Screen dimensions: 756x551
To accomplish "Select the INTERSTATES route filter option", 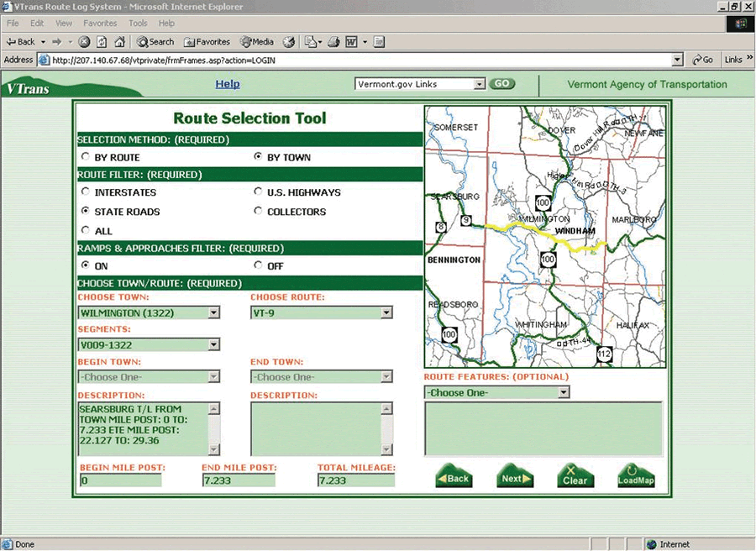I will tap(85, 192).
